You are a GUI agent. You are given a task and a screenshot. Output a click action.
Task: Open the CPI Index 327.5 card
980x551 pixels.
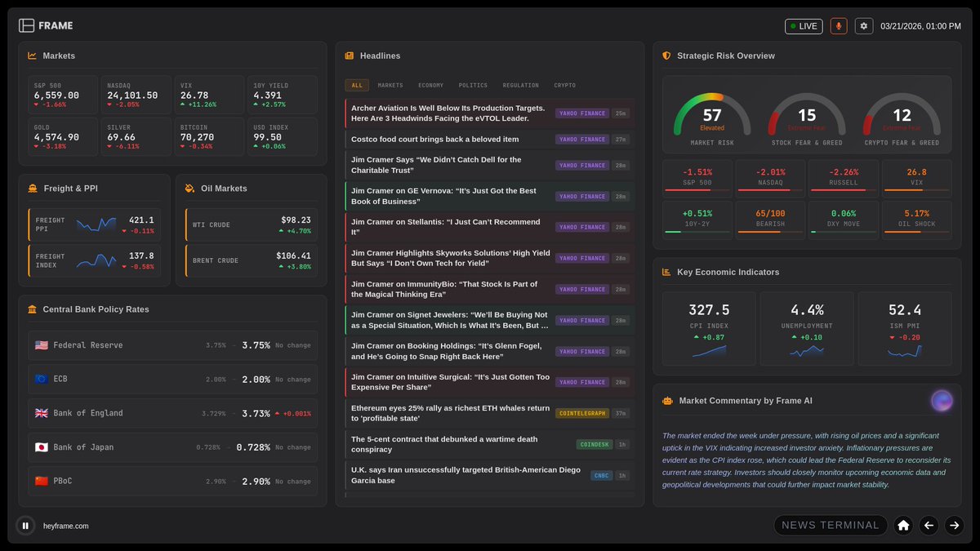(709, 327)
